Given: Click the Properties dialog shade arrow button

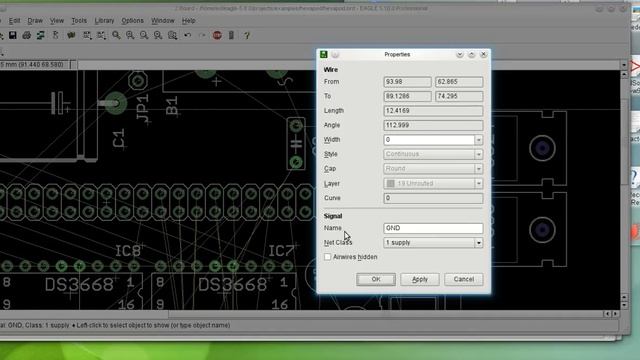Looking at the screenshot, I should click(x=460, y=54).
